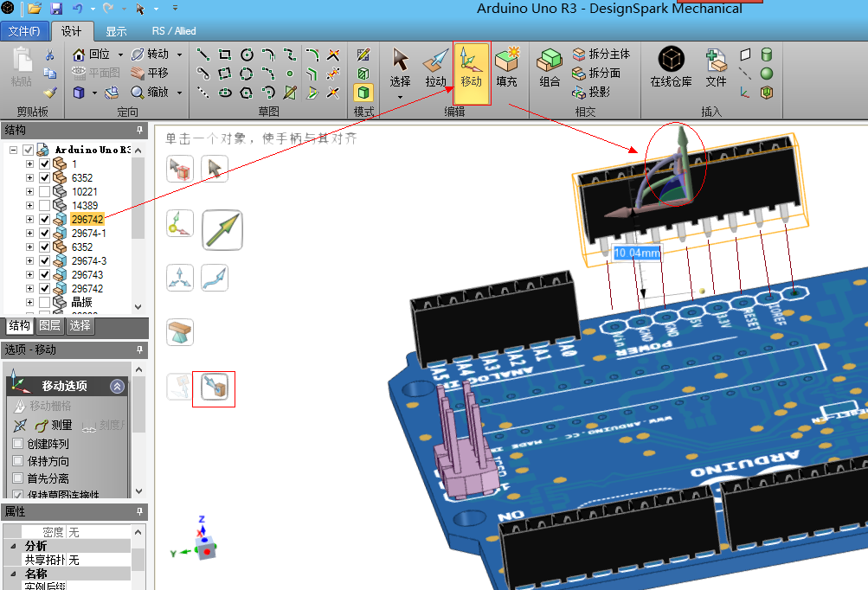Enable the 保持方向 checkbox
The image size is (868, 590).
coord(17,460)
